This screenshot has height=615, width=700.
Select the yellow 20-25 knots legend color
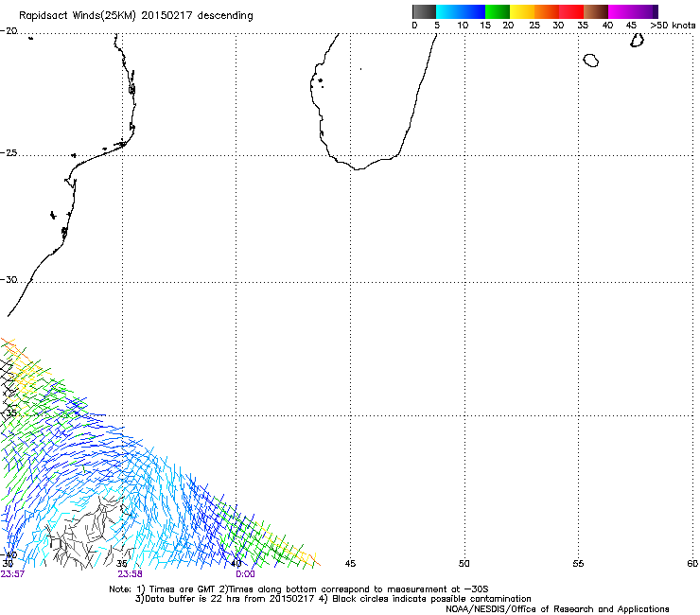pos(522,11)
